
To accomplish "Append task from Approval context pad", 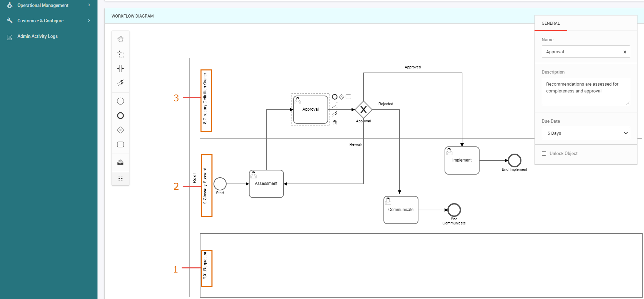I will pyautogui.click(x=348, y=97).
